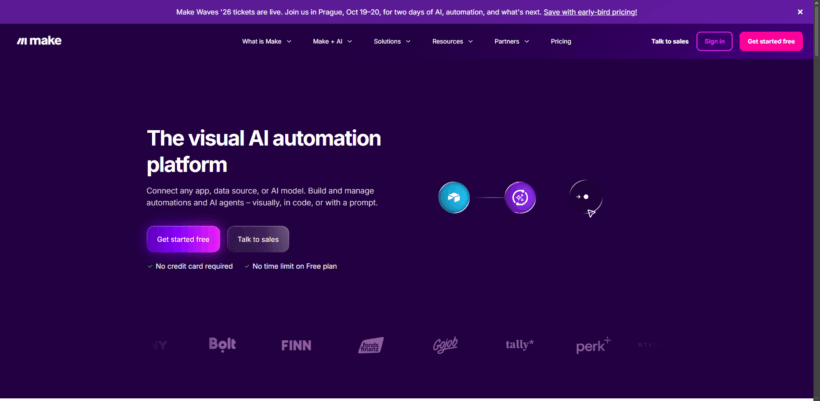Open the Solutions dropdown menu

(x=392, y=41)
